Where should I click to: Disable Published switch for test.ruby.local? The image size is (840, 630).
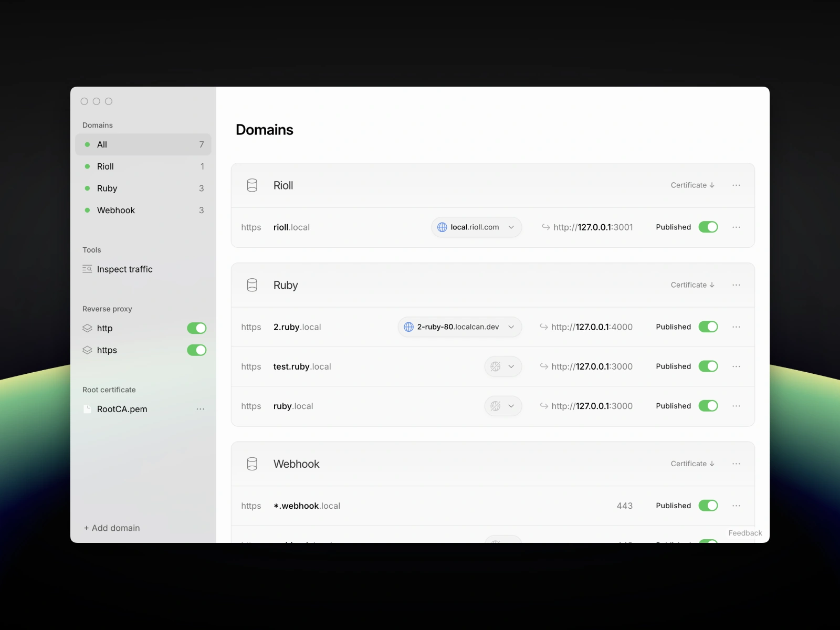(708, 366)
